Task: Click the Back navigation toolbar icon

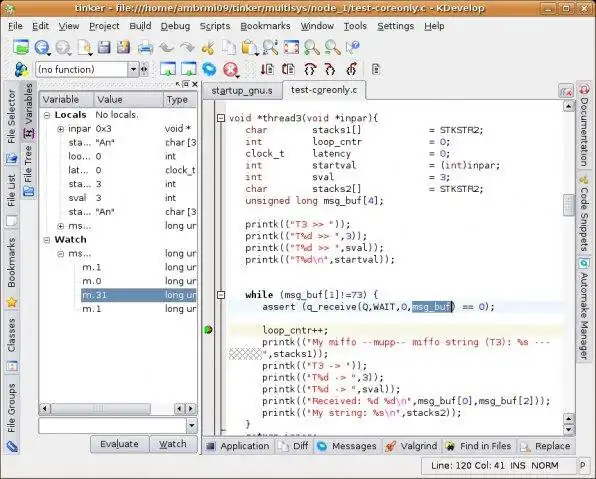Action: pyautogui.click(x=42, y=48)
